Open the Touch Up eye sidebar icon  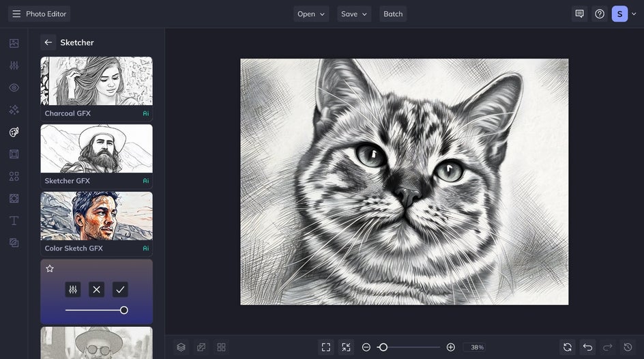tap(14, 87)
